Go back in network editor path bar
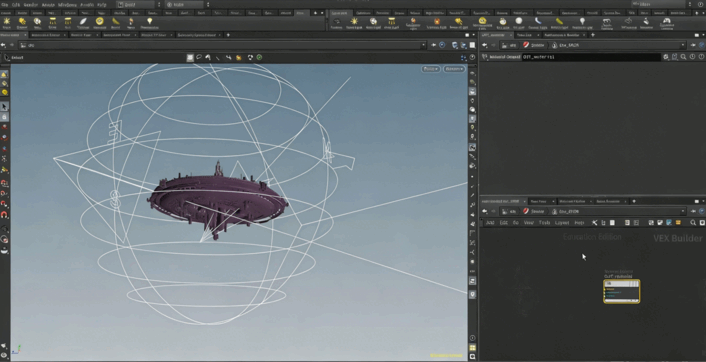 coord(484,212)
